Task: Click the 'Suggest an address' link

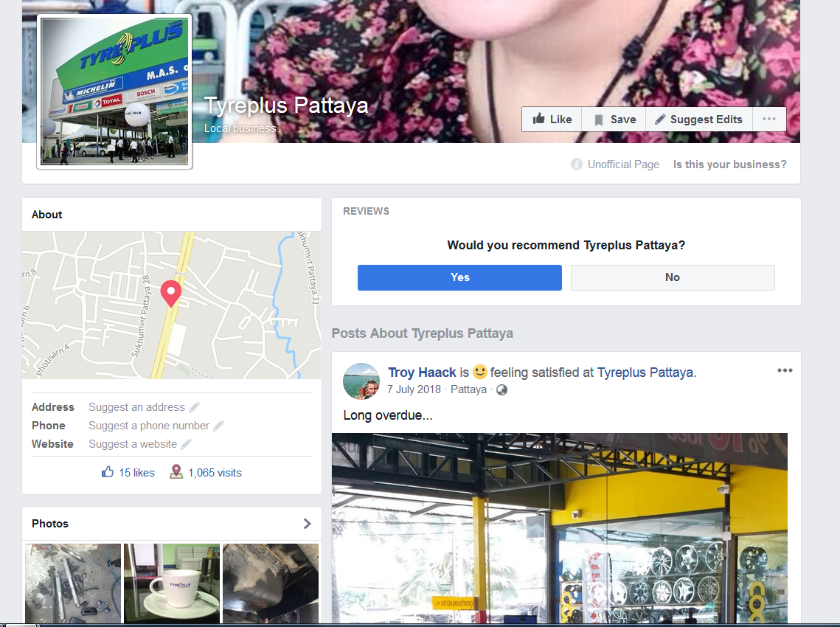Action: (x=136, y=407)
